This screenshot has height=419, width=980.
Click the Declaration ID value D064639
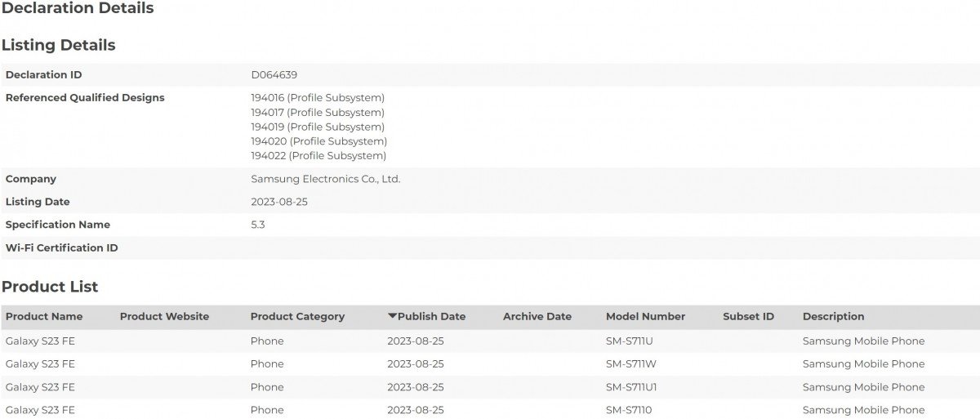(274, 75)
